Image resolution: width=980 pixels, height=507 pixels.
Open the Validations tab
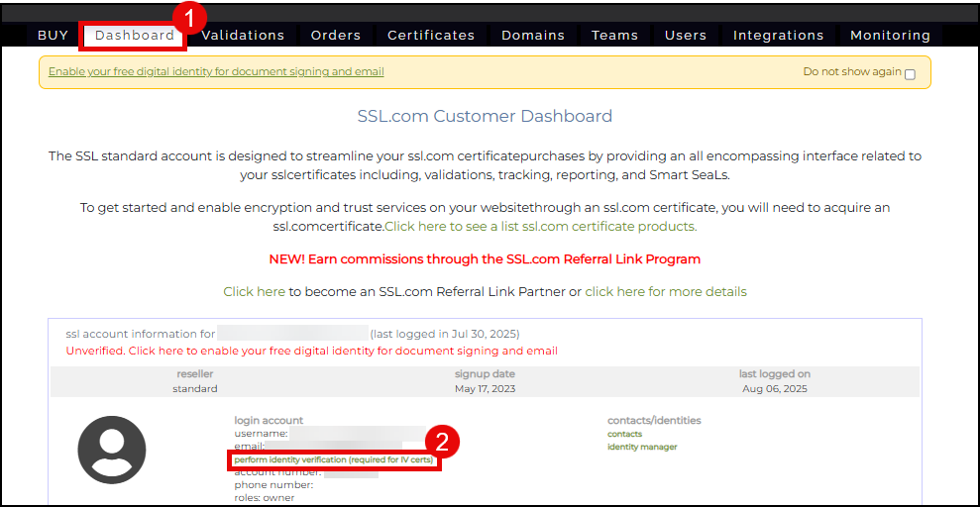coord(243,36)
